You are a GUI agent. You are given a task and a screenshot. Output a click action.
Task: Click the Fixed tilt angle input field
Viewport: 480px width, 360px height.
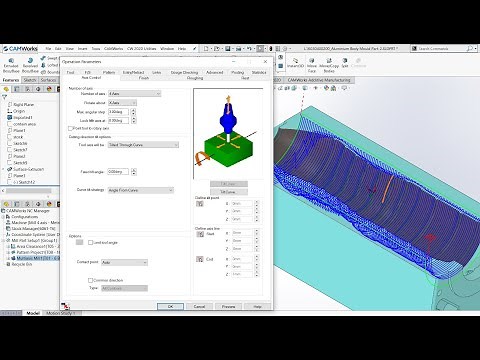118,172
